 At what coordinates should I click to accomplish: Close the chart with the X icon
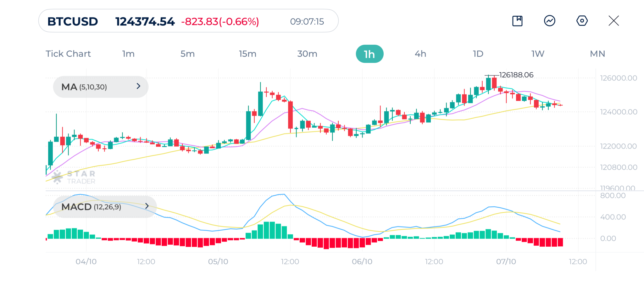tap(613, 21)
